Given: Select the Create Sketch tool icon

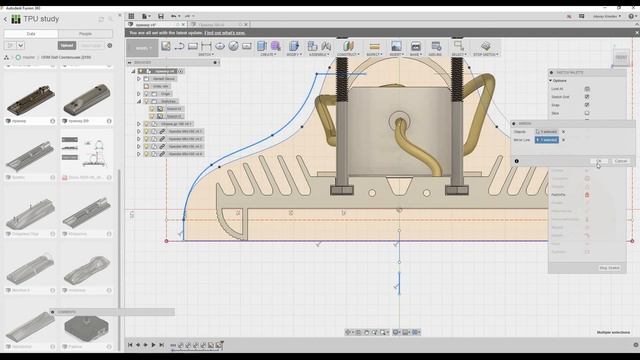Looking at the screenshot, I should point(165,46).
